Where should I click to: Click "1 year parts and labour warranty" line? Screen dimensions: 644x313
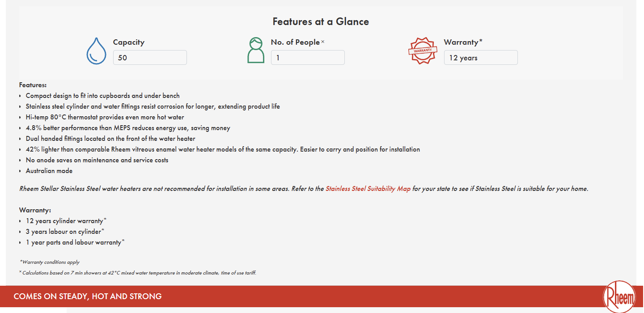tap(75, 242)
